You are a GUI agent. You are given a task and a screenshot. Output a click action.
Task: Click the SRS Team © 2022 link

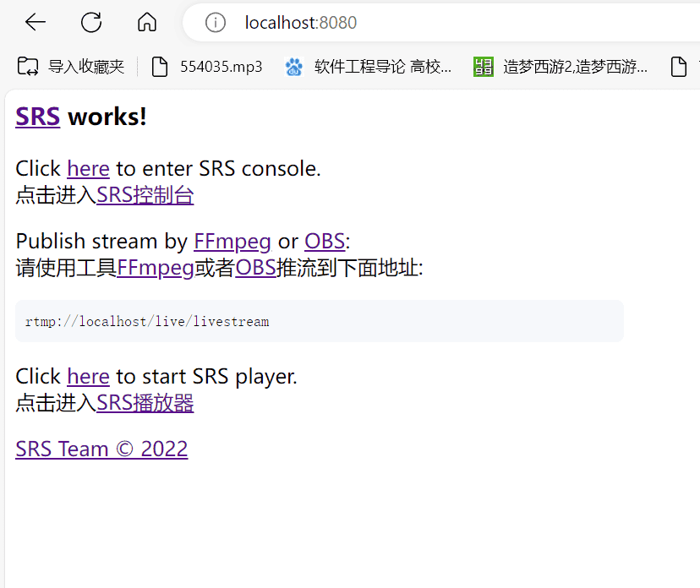(101, 449)
